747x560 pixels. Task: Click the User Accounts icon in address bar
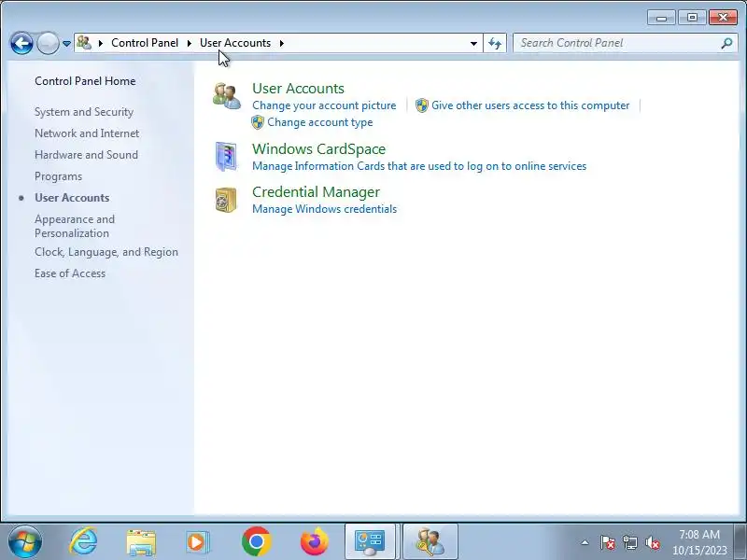tap(84, 43)
